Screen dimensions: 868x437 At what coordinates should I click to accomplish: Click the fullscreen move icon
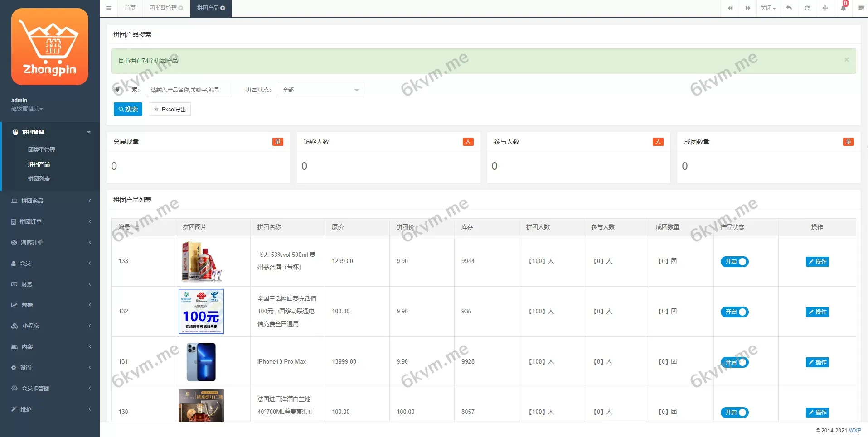[825, 8]
